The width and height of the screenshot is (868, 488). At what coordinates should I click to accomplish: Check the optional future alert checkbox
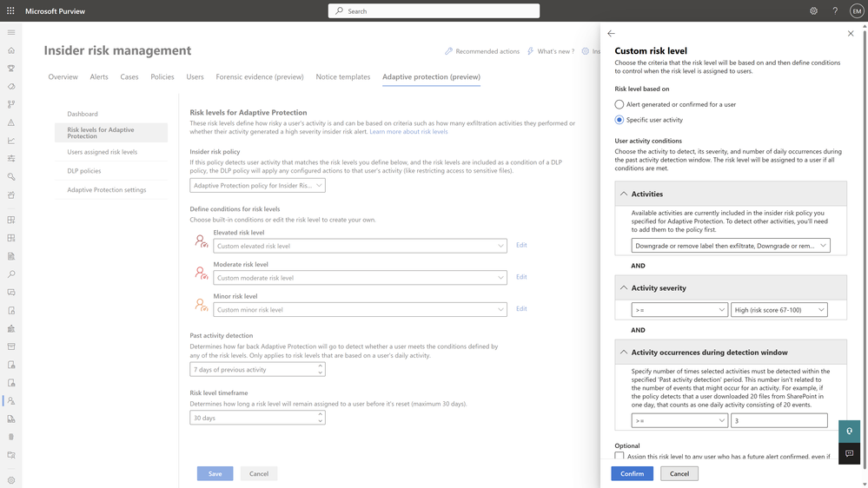(x=620, y=456)
